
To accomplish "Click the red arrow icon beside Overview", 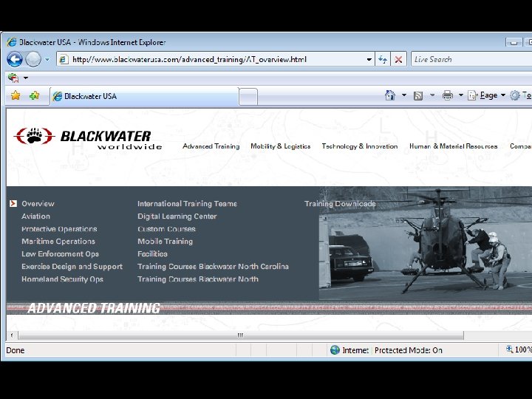I will (x=13, y=204).
